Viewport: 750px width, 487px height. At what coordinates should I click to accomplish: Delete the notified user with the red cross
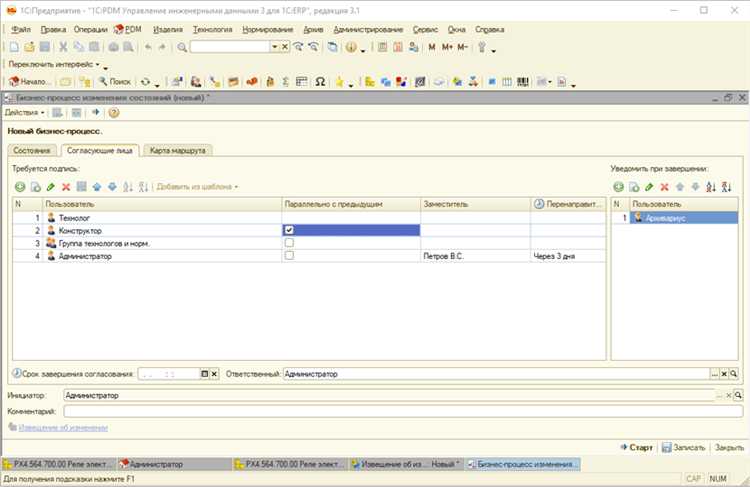point(664,187)
